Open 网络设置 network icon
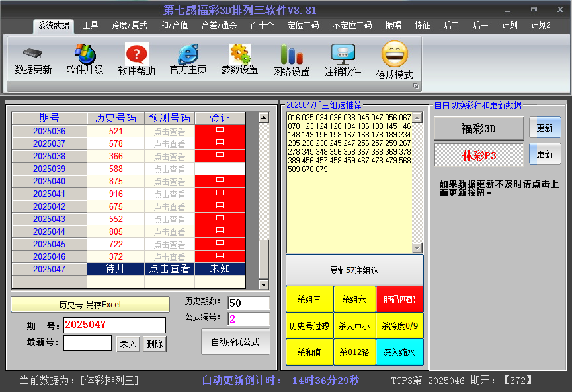572x392 pixels. click(292, 54)
